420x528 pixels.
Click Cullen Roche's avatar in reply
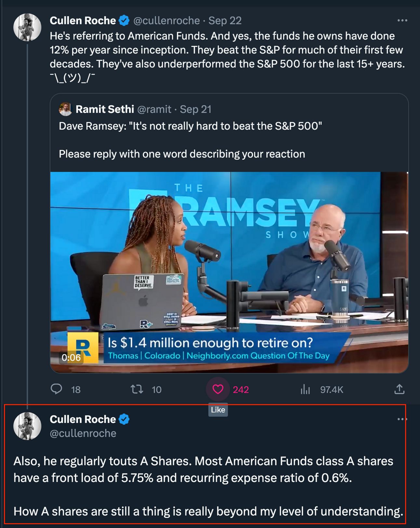pos(27,426)
